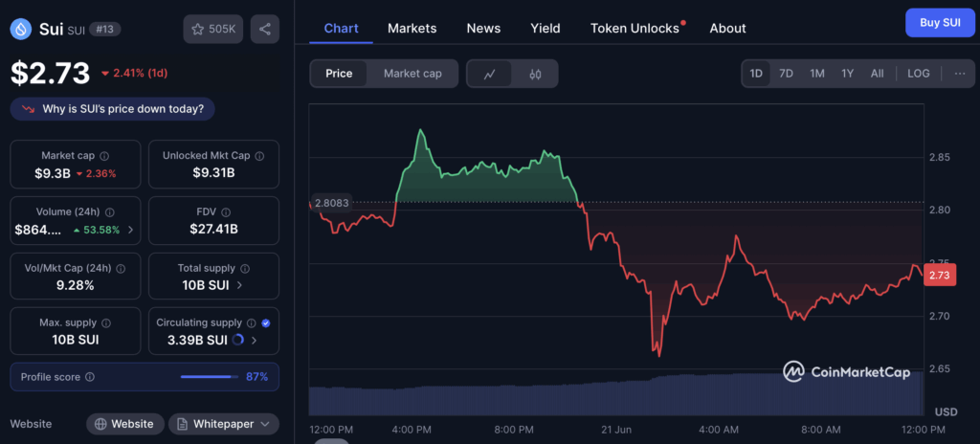Click circulating supply progress ring icon
This screenshot has height=444, width=980.
[x=237, y=341]
